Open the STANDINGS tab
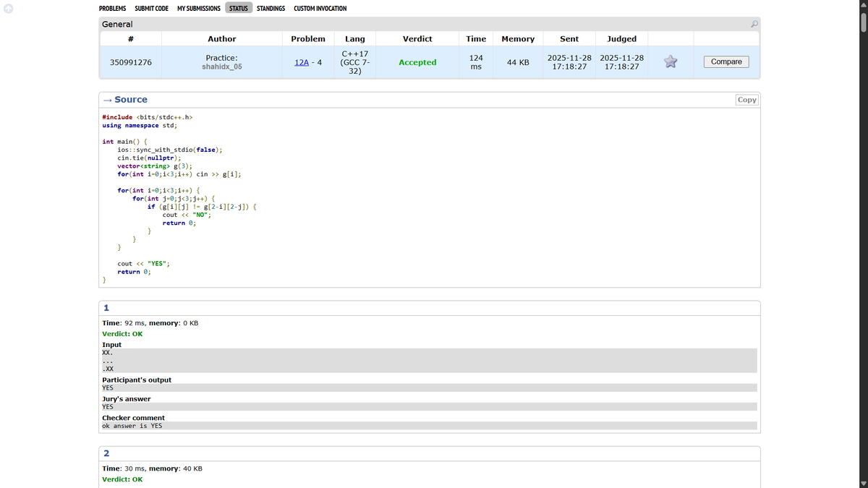The height and width of the screenshot is (488, 868). tap(271, 8)
